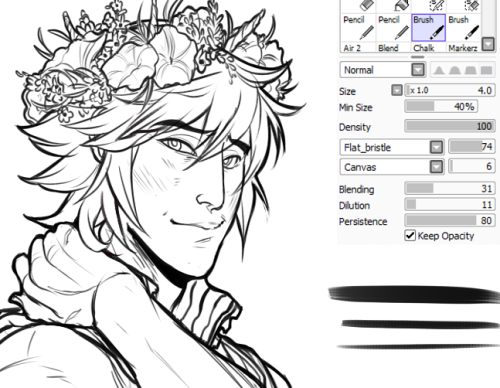Image resolution: width=500 pixels, height=388 pixels.
Task: Set the rounded dome brush edge shape
Action: 454,70
